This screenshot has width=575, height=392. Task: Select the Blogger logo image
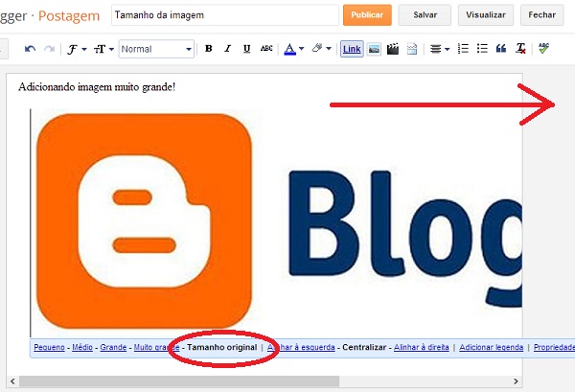[277, 221]
